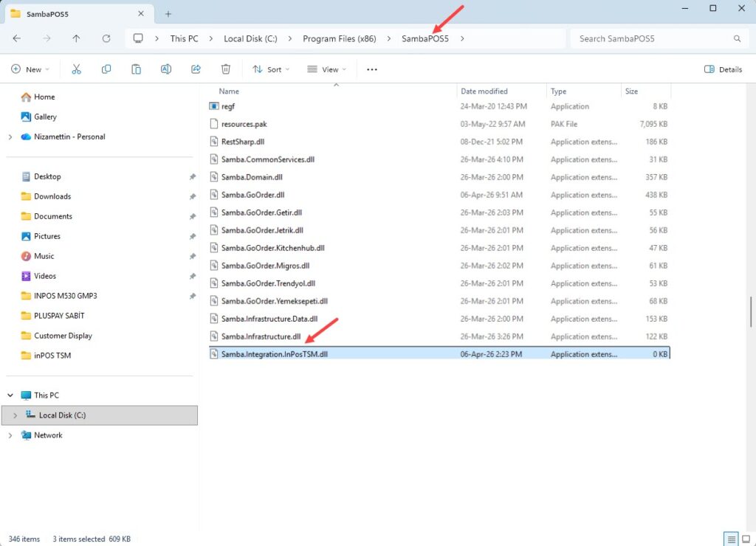Toggle the Details pane button
This screenshot has height=546, width=756.
pos(723,69)
